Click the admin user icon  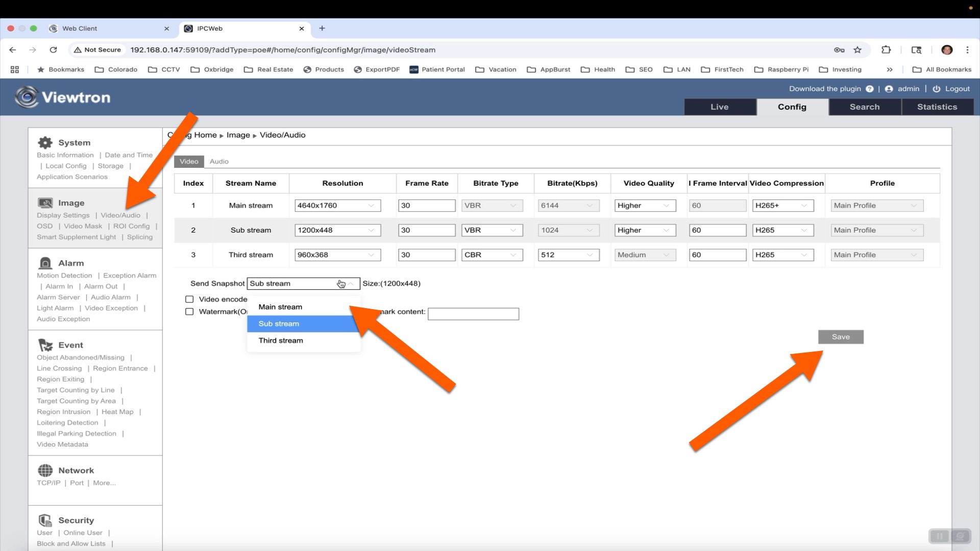coord(889,89)
